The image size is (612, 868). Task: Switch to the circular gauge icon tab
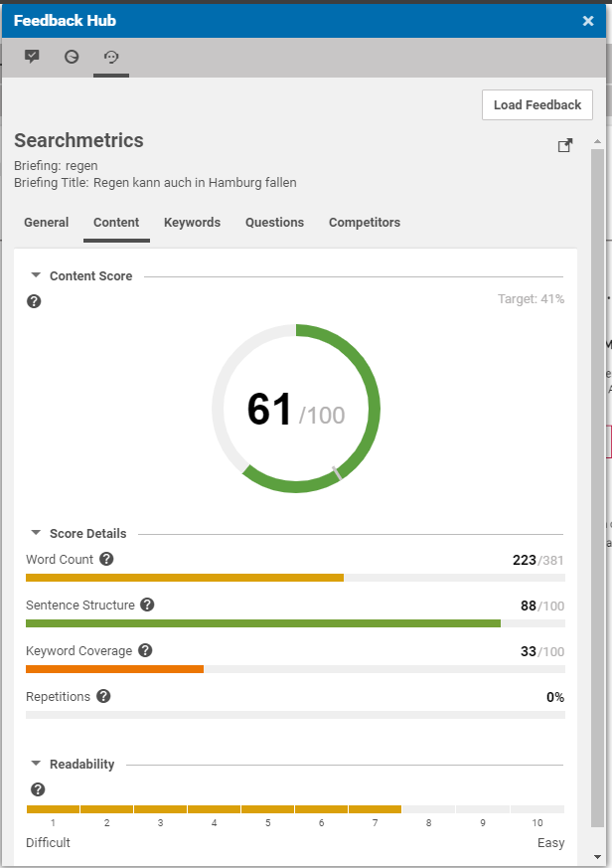pos(72,57)
